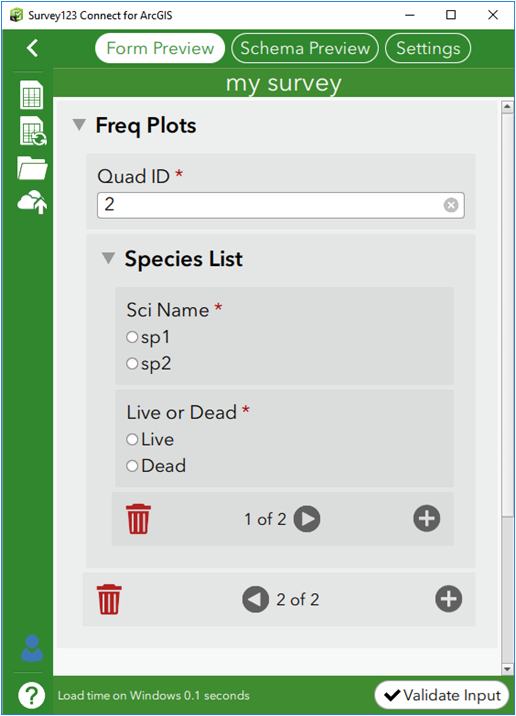Add a new Species List record
The height and width of the screenshot is (716, 516).
[x=426, y=518]
